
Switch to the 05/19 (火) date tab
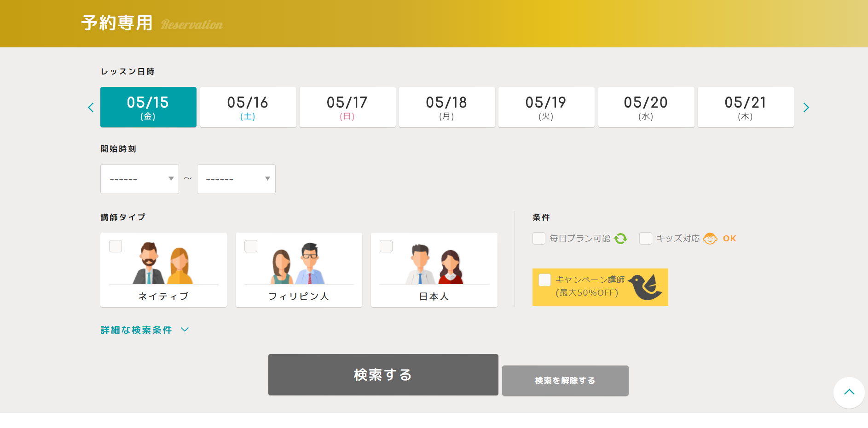(x=546, y=107)
